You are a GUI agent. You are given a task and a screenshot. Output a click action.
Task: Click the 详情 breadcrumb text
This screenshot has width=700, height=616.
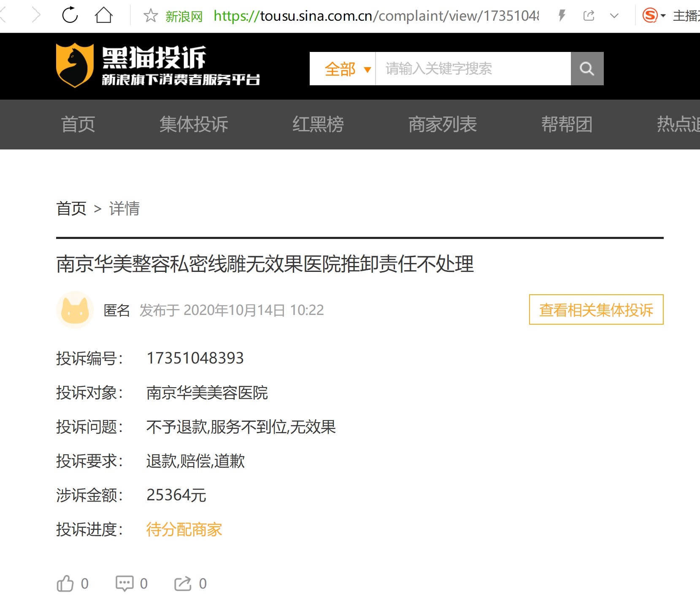[124, 209]
